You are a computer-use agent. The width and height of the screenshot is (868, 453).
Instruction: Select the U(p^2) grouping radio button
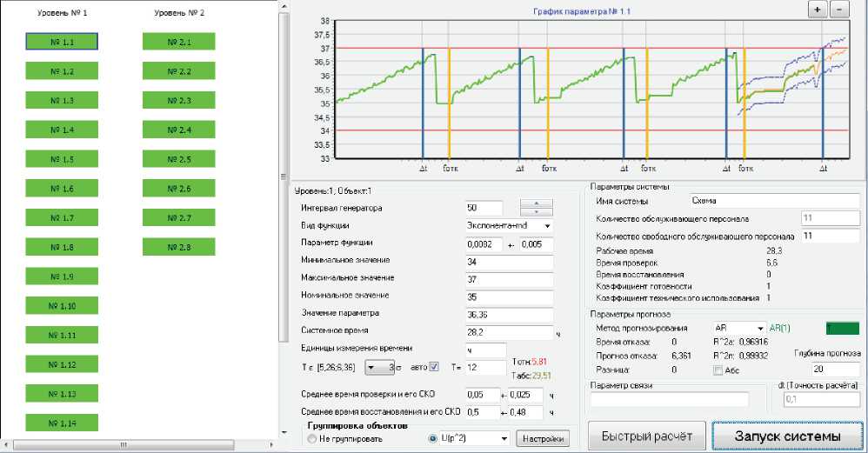click(x=433, y=438)
